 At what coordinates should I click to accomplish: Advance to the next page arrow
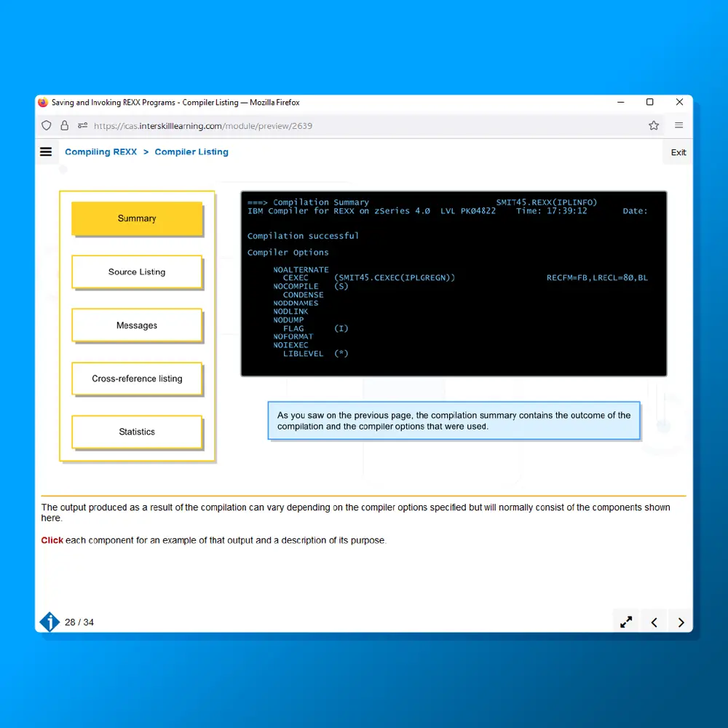[681, 622]
